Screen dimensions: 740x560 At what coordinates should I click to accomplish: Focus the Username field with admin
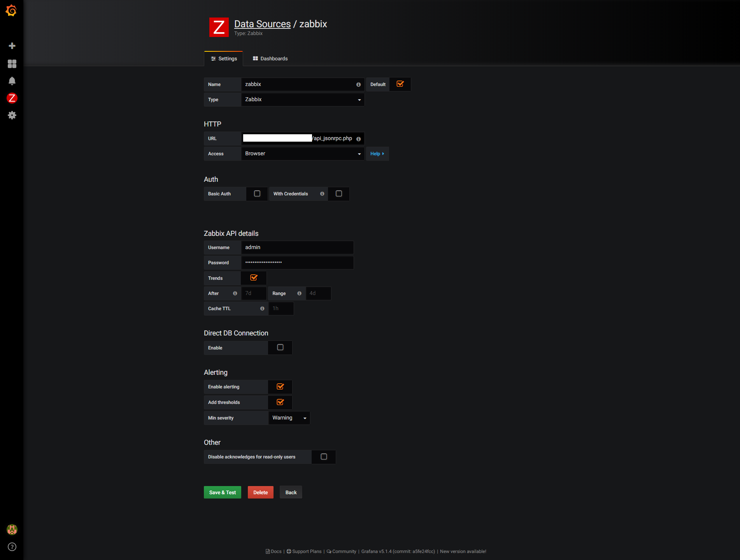pos(297,248)
